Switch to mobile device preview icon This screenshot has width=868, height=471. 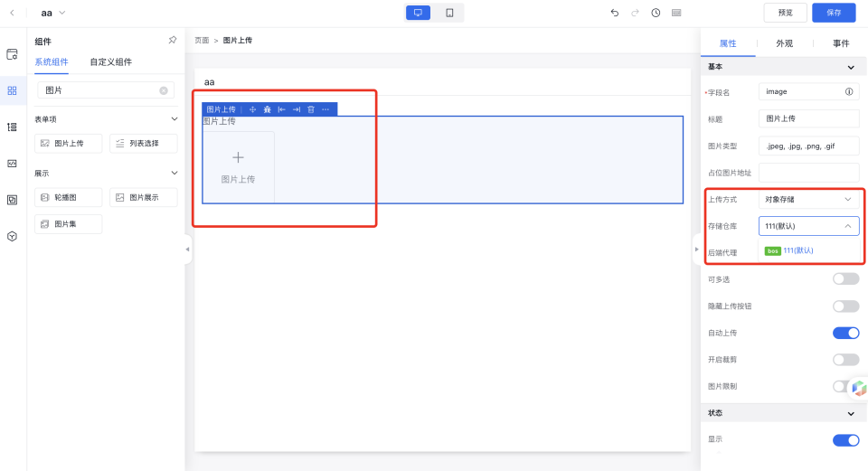449,13
